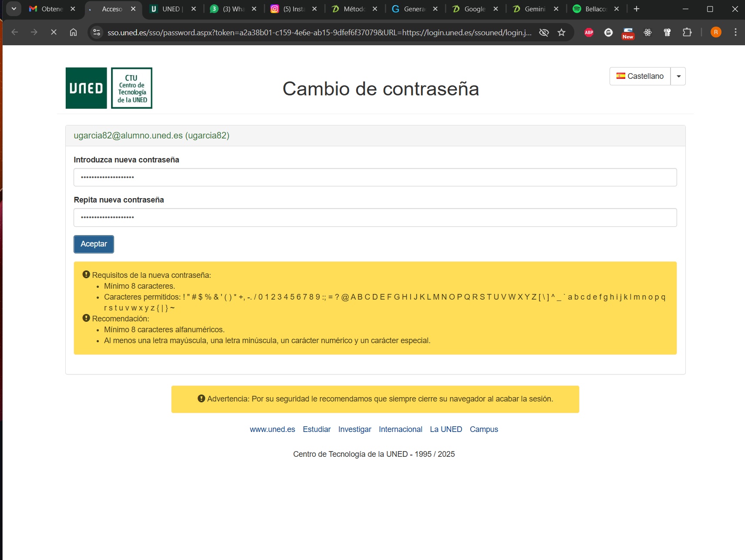This screenshot has height=560, width=745.
Task: Open the Chrome profile avatar R
Action: [x=716, y=32]
